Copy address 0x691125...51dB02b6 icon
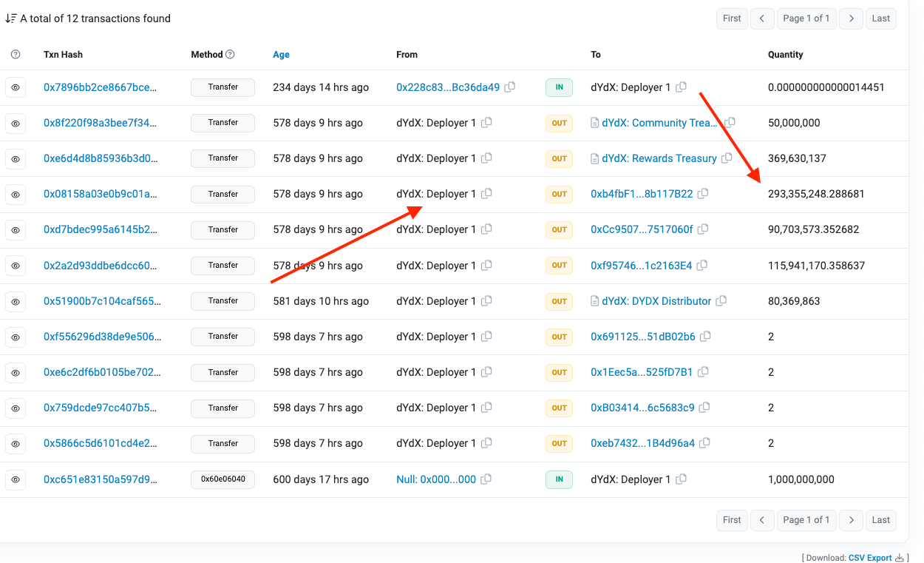The height and width of the screenshot is (563, 924). point(705,336)
